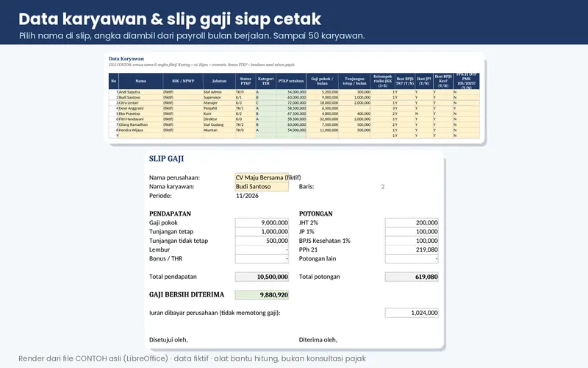The height and width of the screenshot is (368, 588).
Task: Select the company contribution value 1,024,000
Action: 412,313
